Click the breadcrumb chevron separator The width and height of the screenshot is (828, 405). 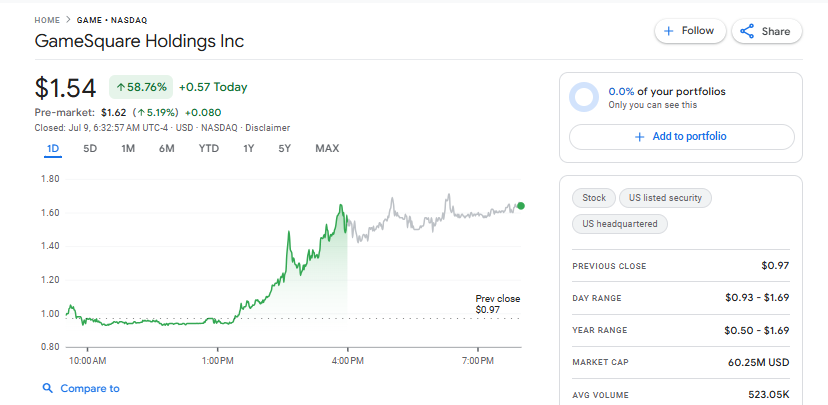69,21
